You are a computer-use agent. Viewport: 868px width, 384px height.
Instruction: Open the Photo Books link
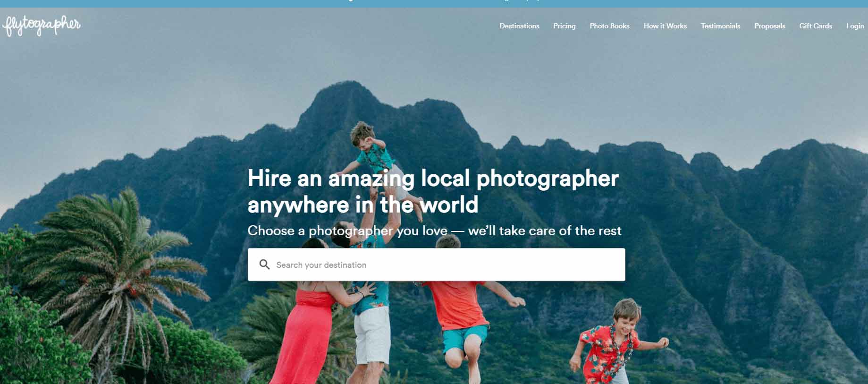point(609,26)
